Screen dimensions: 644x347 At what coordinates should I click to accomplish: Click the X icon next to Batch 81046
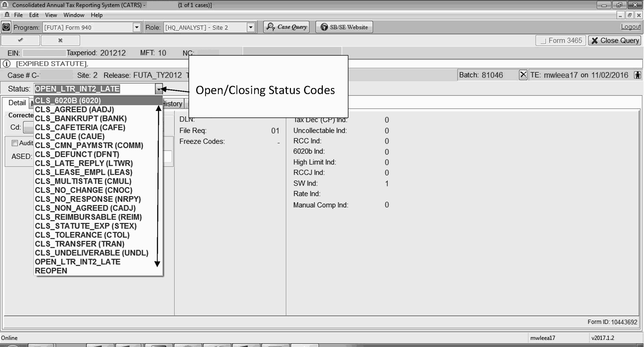point(523,75)
